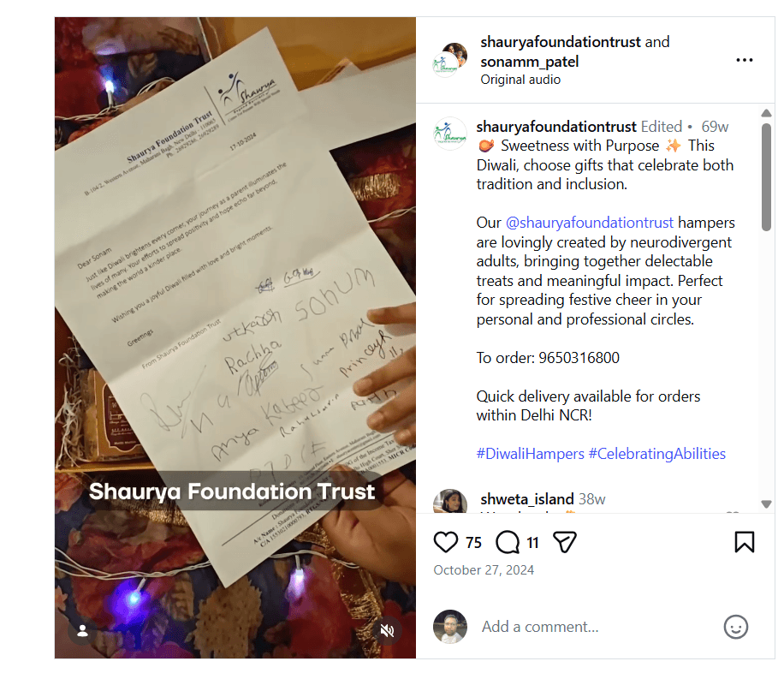Screen dimensions: 784x697
Task: Open comments via speech bubble icon
Action: pos(508,542)
